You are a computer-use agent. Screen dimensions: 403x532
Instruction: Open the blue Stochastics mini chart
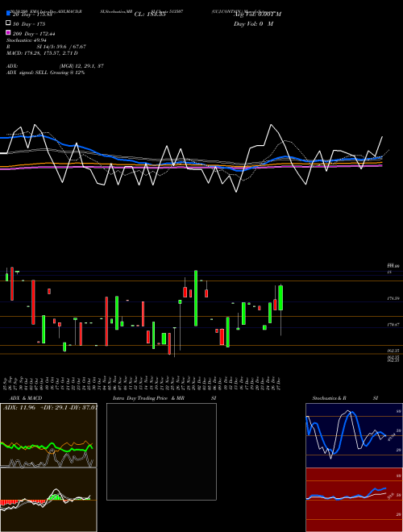click(x=354, y=435)
